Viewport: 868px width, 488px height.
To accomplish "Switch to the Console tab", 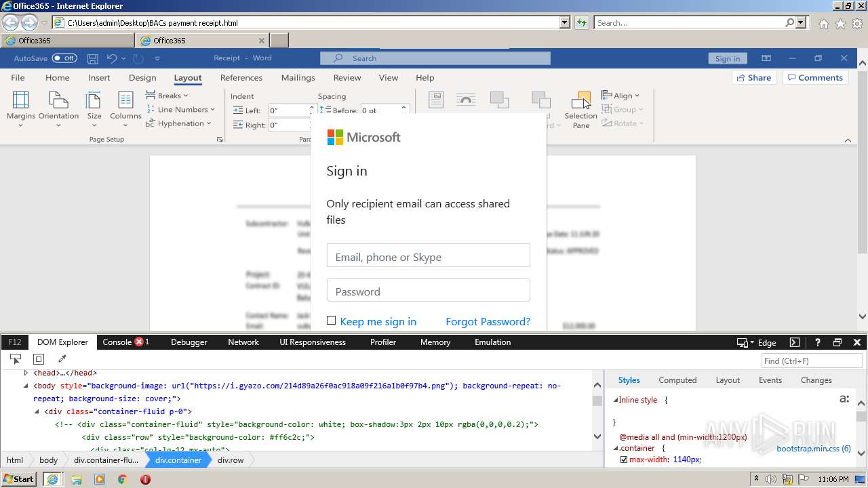I will pos(126,342).
